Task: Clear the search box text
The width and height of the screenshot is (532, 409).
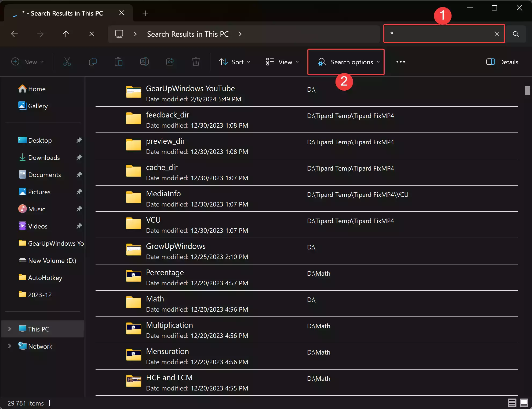Action: (497, 34)
